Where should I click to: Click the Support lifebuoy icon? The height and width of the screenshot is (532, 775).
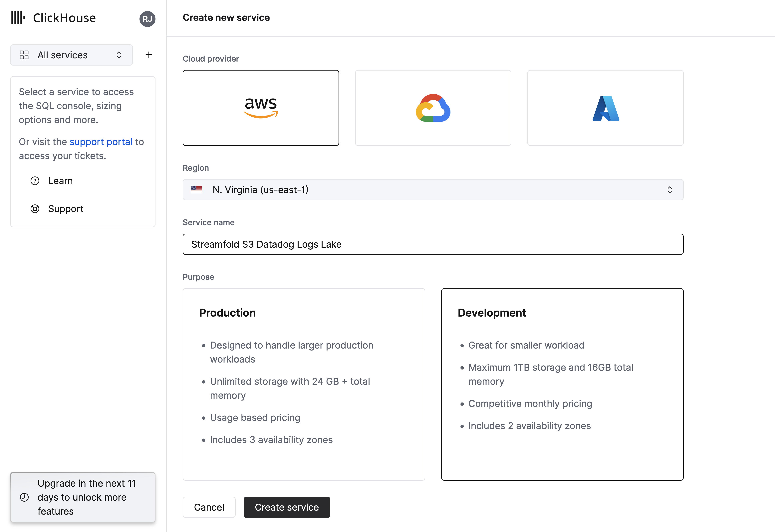[x=35, y=209]
